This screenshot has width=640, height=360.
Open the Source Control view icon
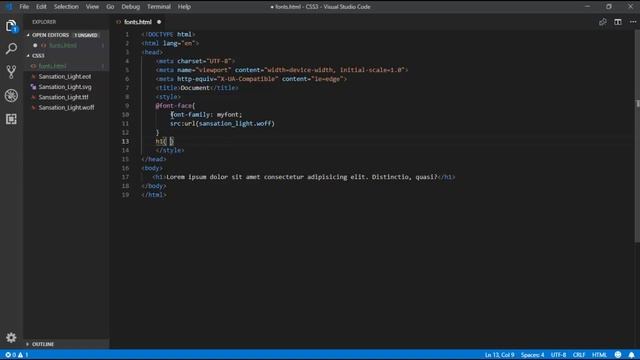pos(11,72)
